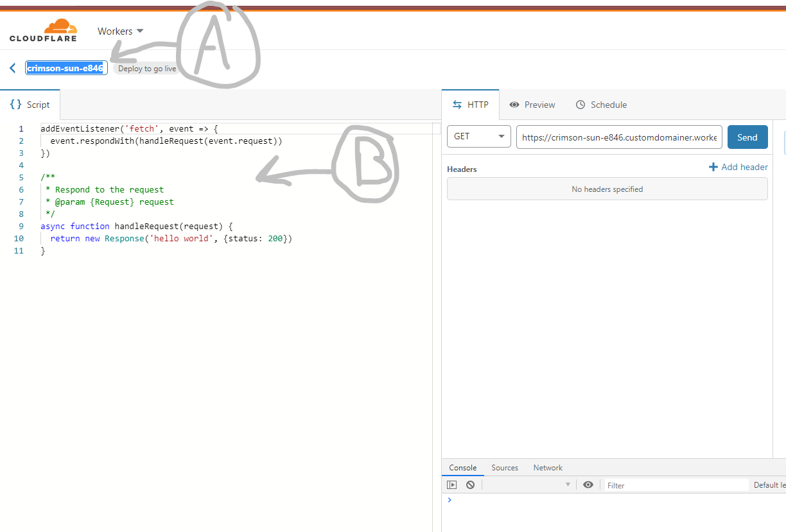This screenshot has height=532, width=786.
Task: Switch to the Preview tab
Action: click(x=532, y=105)
